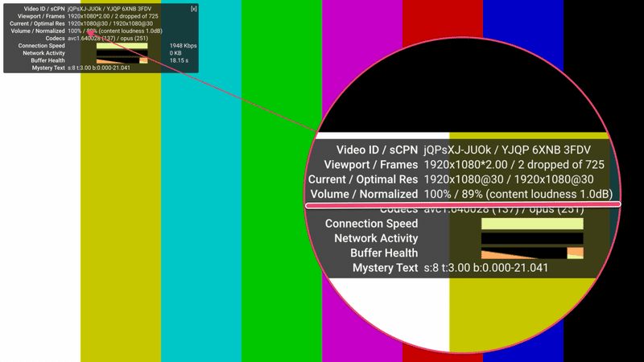Select Network Activity label in small overlay
This screenshot has height=362, width=644.
(x=44, y=53)
